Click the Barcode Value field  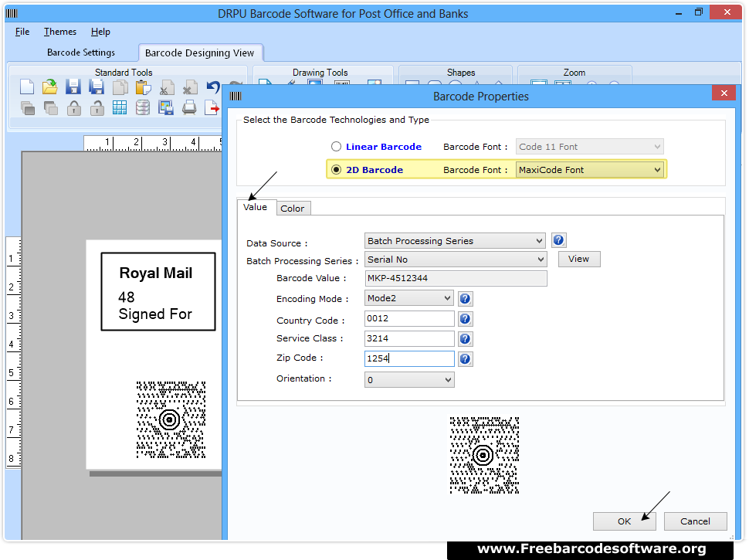pyautogui.click(x=456, y=279)
